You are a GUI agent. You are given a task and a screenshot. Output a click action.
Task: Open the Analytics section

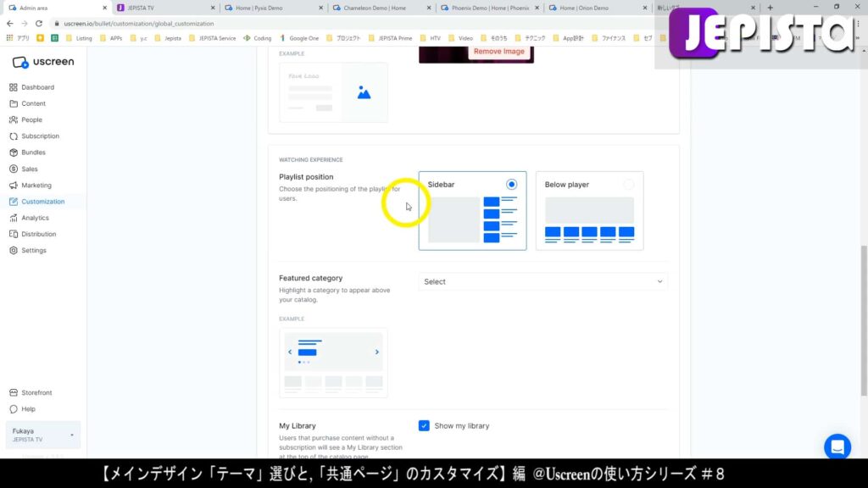point(29,218)
